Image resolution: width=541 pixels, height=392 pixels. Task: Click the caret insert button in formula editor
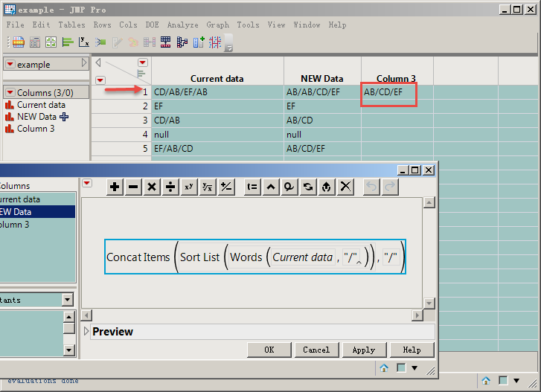tap(271, 187)
